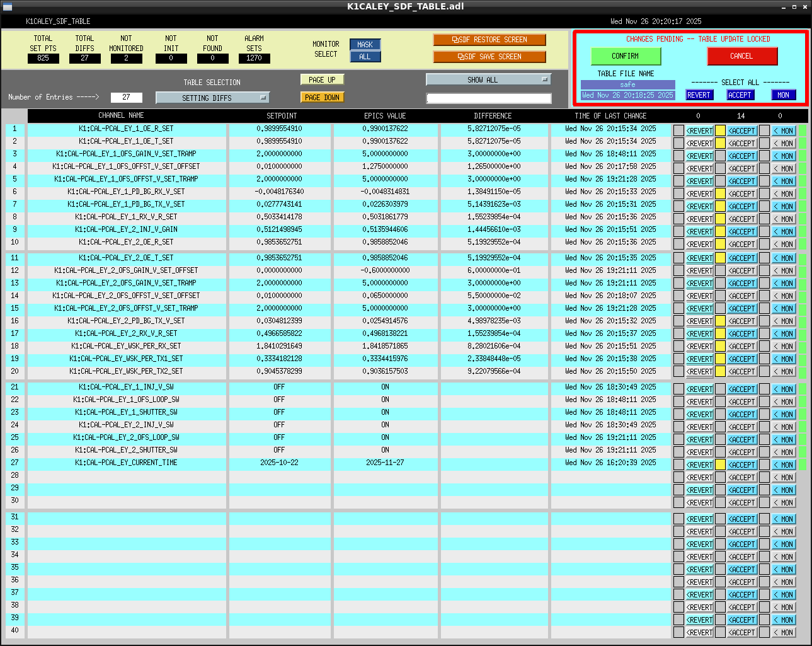Expand the SHOW ALL dropdown menu
This screenshot has height=646, width=812.
pyautogui.click(x=488, y=79)
